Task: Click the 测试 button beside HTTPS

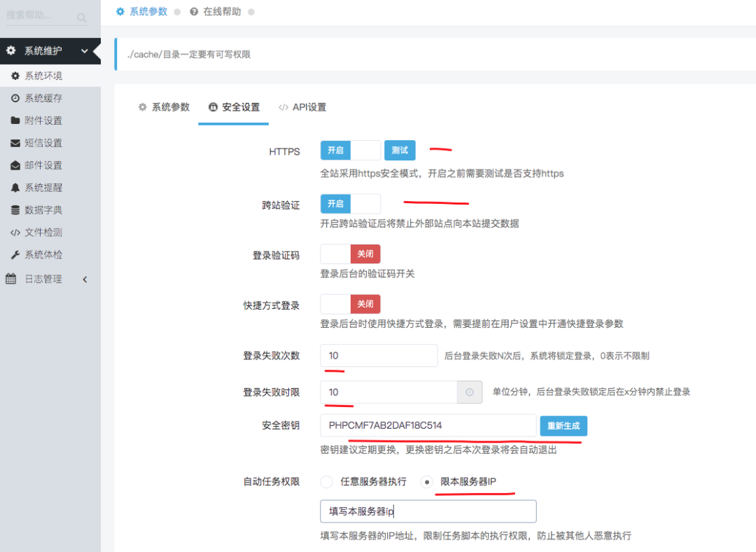Action: click(x=400, y=150)
